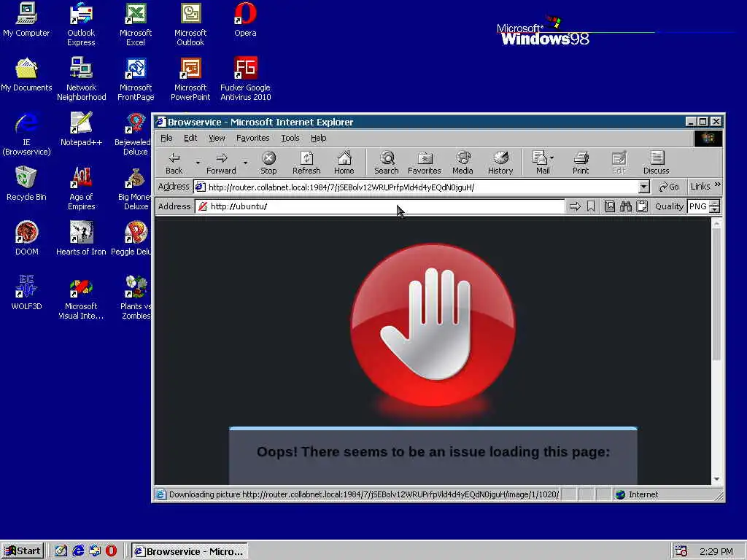Click the Links toolbar label

(x=700, y=187)
